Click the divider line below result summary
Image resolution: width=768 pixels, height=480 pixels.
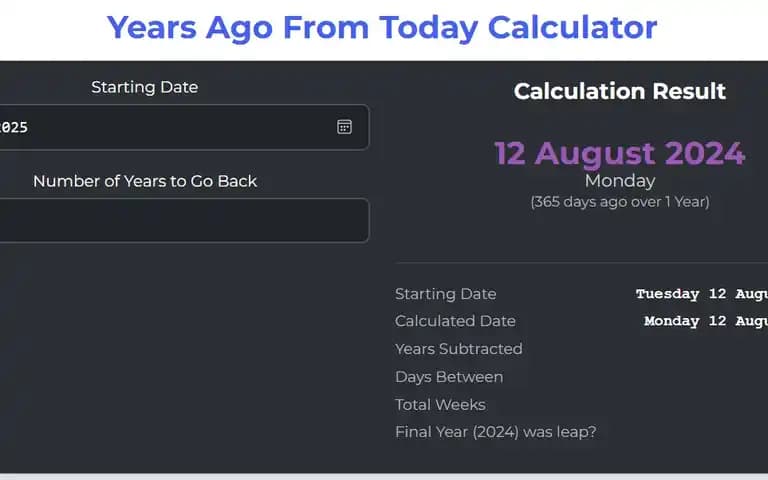581,263
